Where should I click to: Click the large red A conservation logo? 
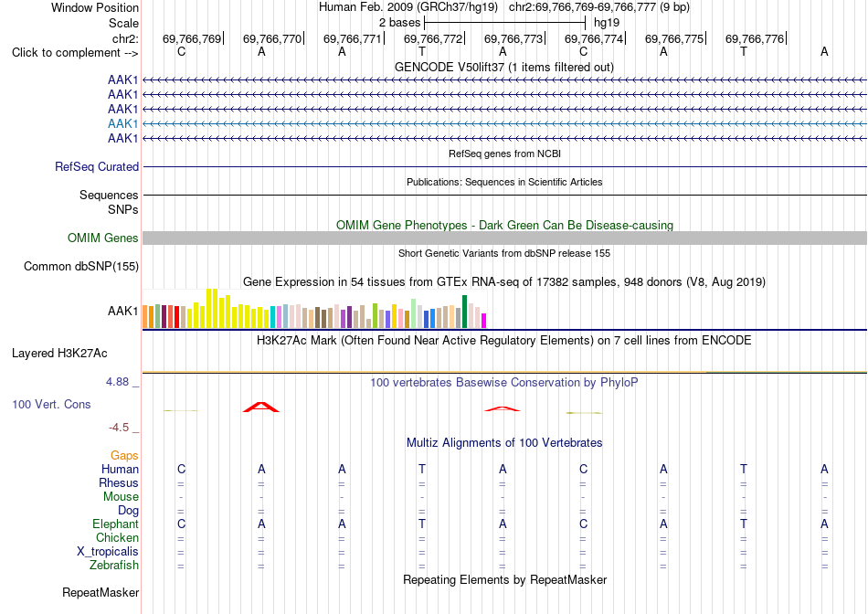tap(261, 408)
